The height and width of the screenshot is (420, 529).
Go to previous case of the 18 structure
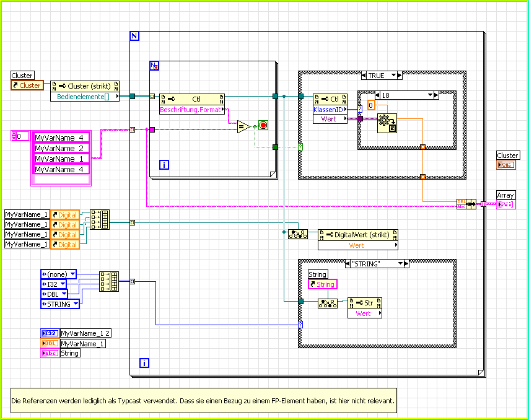(x=377, y=95)
